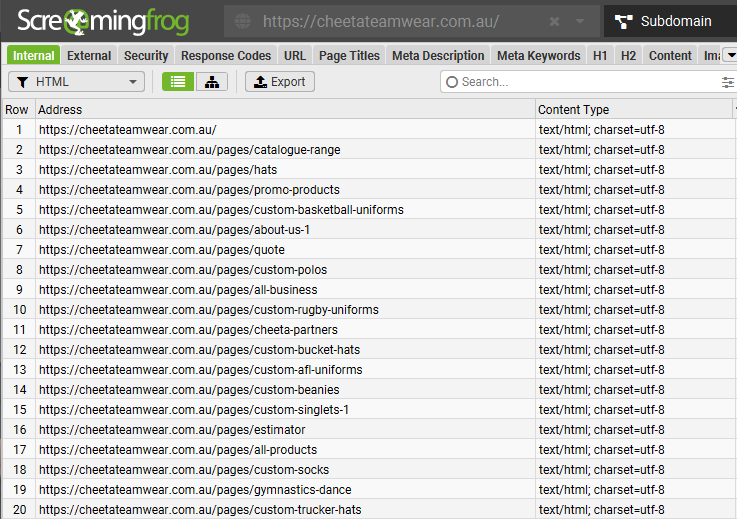Viewport: 737px width, 519px height.
Task: Clear the URL with the X icon
Action: pyautogui.click(x=555, y=21)
